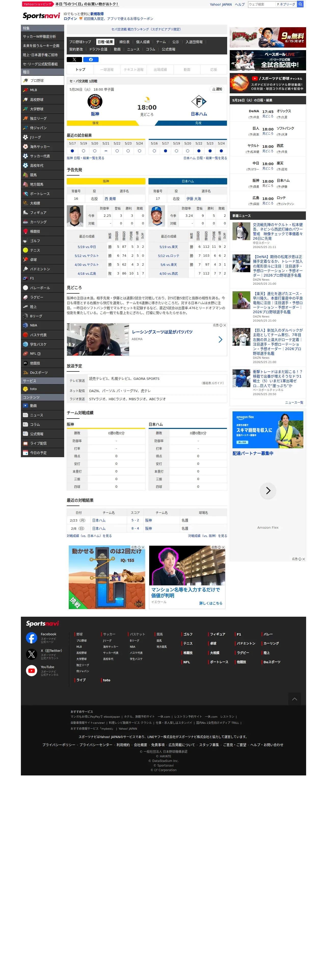This screenshot has height=980, width=327.
Task: Open the 8 - 4 score on 2/8
Action: point(135,528)
